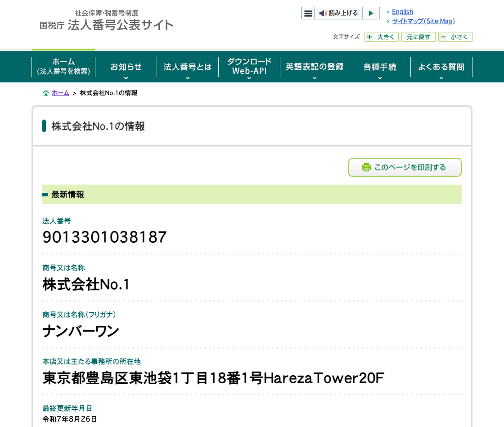Image resolution: width=504 pixels, height=427 pixels.
Task: Go to ホーム (法人番号を検索) tab
Action: (63, 67)
